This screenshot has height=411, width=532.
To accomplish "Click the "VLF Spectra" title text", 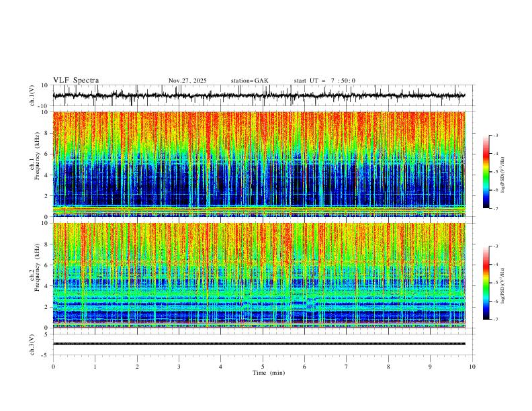I will [x=76, y=81].
